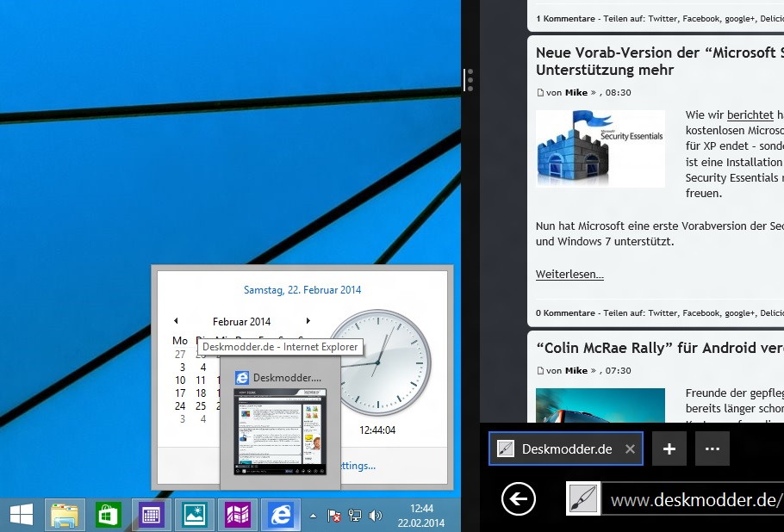Open '1 Kommentare' link at top

pos(565,19)
